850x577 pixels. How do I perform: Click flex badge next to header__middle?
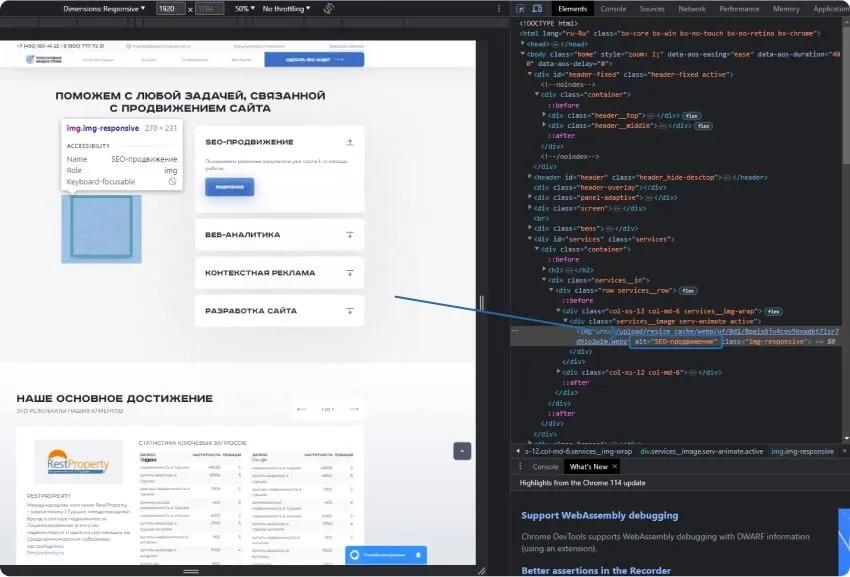703,126
